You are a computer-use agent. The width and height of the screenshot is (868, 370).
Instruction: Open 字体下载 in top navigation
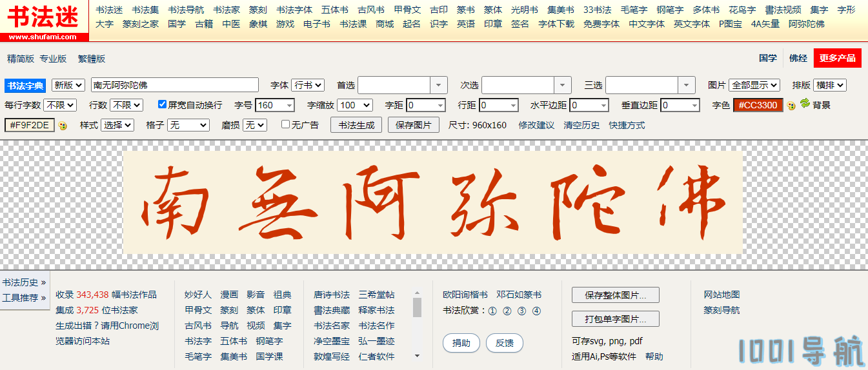pos(556,24)
